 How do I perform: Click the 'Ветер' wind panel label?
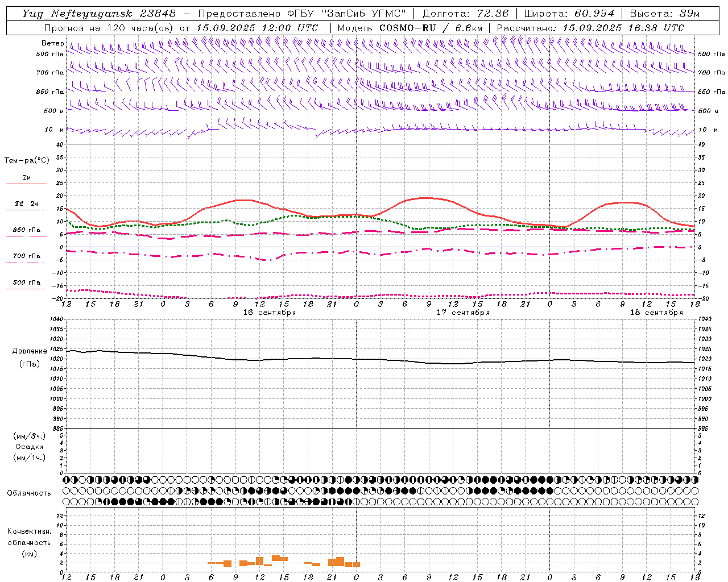pyautogui.click(x=52, y=43)
